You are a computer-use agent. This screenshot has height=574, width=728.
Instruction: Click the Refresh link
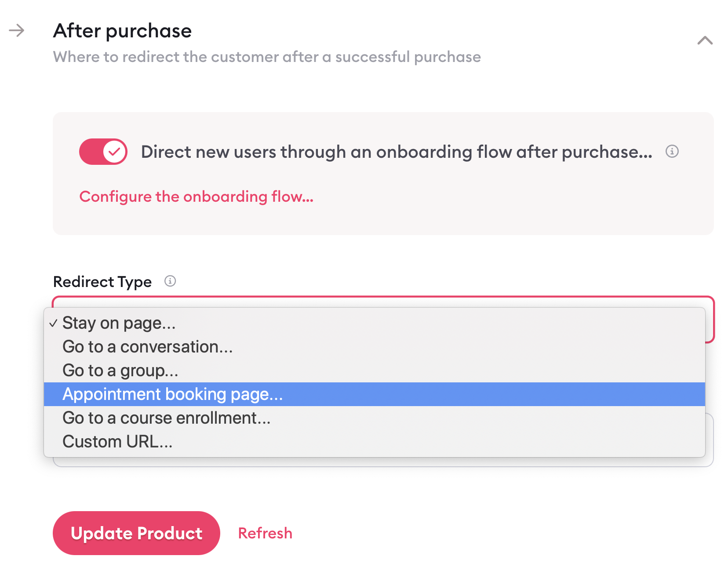[x=265, y=533]
